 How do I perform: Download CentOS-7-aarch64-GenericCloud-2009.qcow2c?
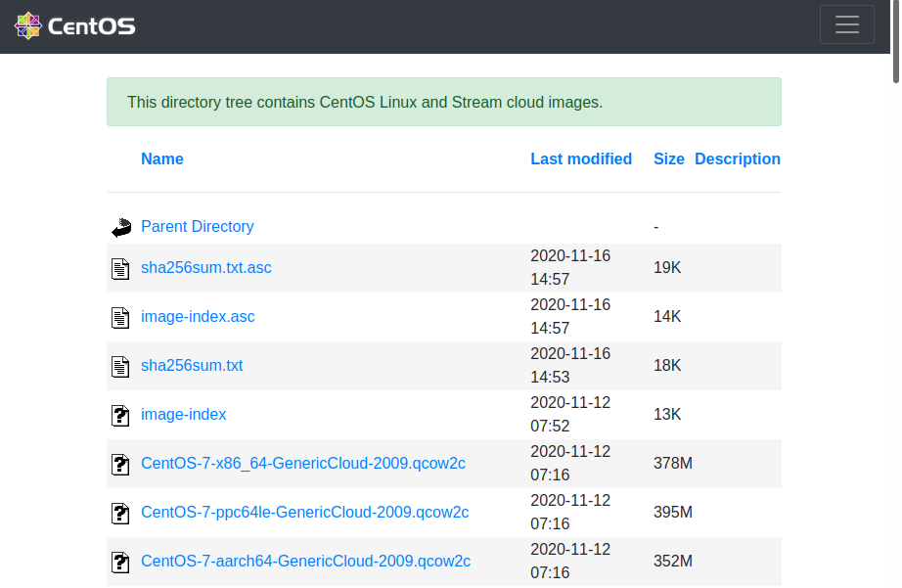click(x=305, y=561)
